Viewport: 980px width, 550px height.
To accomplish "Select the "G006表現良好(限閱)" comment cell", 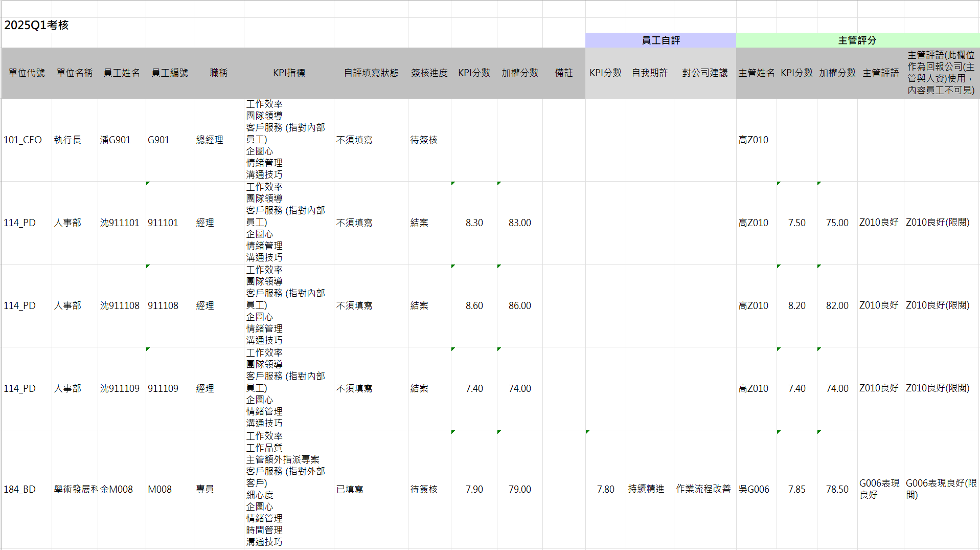I will tap(941, 489).
